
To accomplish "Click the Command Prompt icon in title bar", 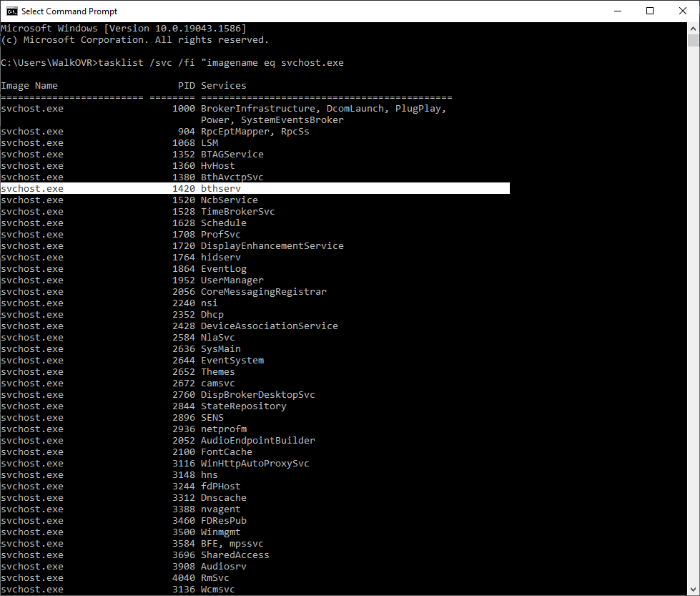I will 11,11.
